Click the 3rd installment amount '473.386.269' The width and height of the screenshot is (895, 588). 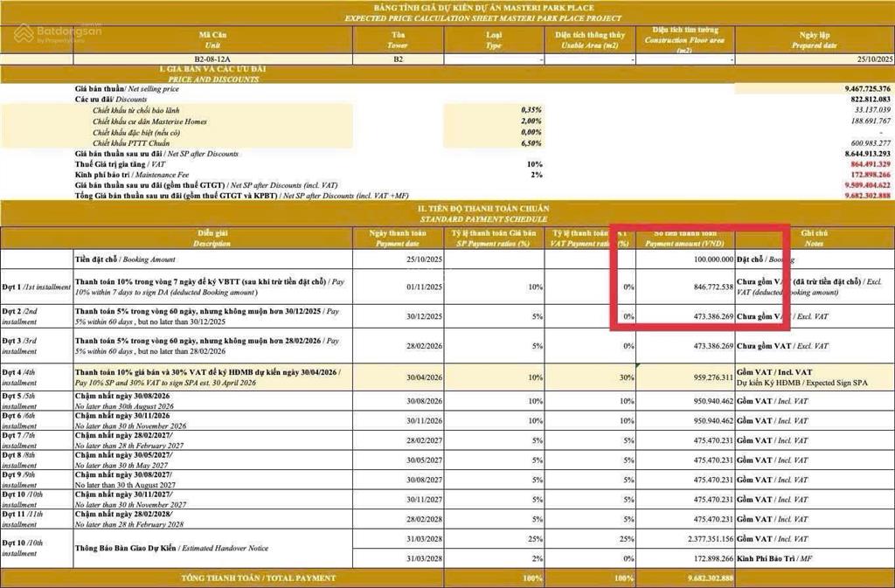[713, 346]
